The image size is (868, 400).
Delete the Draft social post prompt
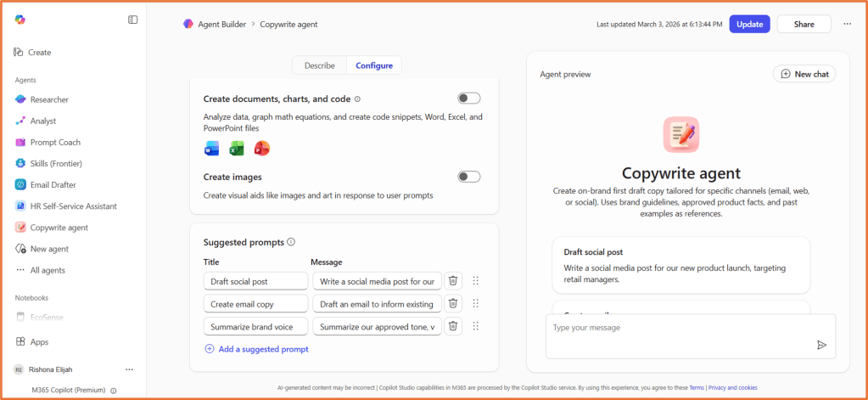point(453,281)
